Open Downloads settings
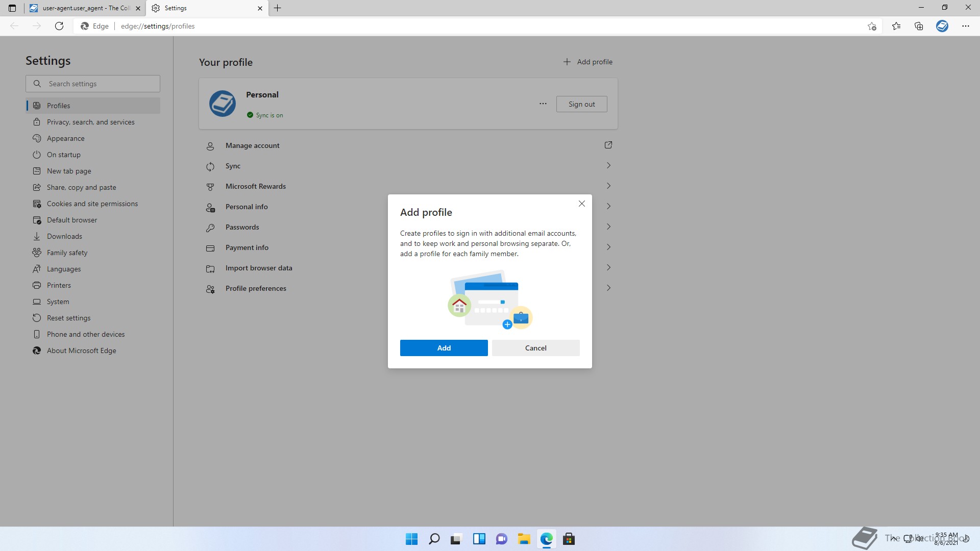Screen dimensions: 980x551 tap(93, 236)
